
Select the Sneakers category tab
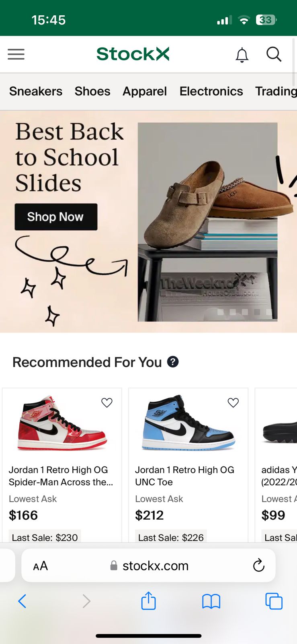tap(36, 91)
